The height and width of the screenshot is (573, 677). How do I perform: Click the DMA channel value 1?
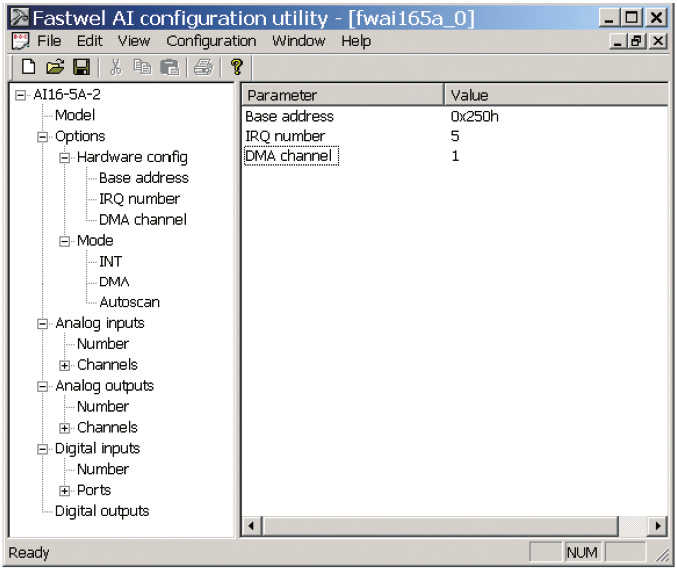tap(455, 156)
